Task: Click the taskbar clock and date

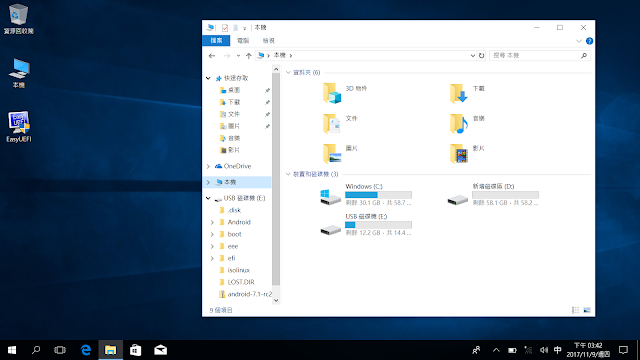Action: pos(588,350)
